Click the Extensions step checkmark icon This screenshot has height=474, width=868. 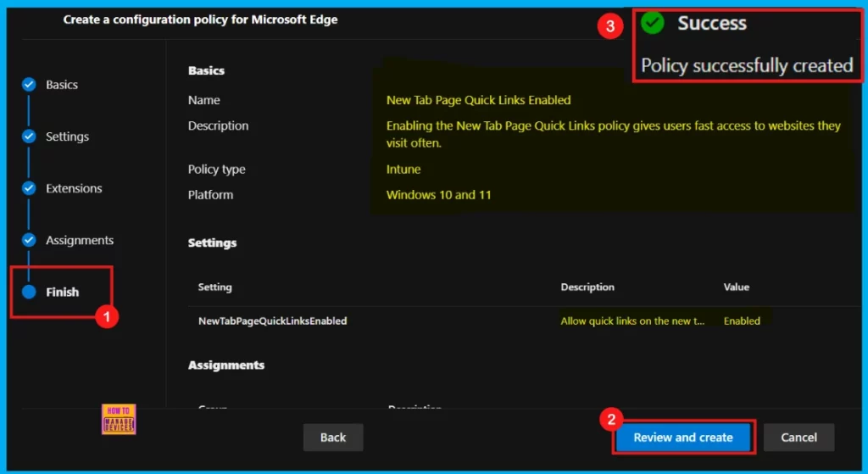pyautogui.click(x=29, y=188)
